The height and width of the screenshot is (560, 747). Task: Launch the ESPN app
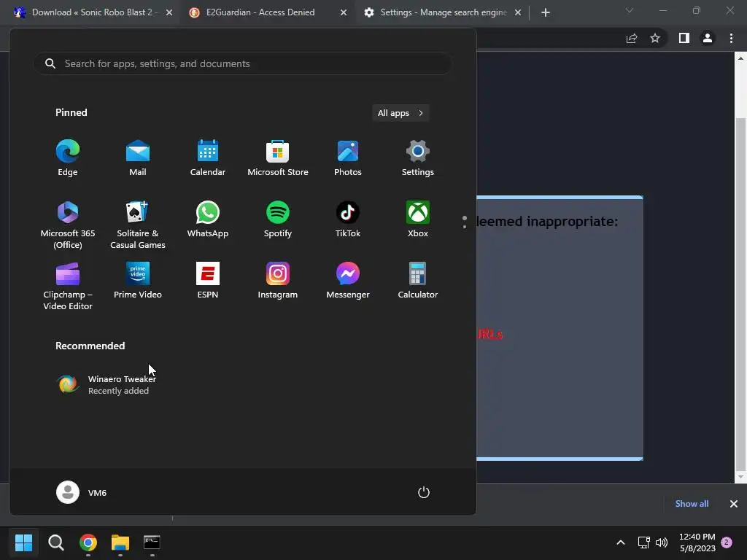point(208,281)
